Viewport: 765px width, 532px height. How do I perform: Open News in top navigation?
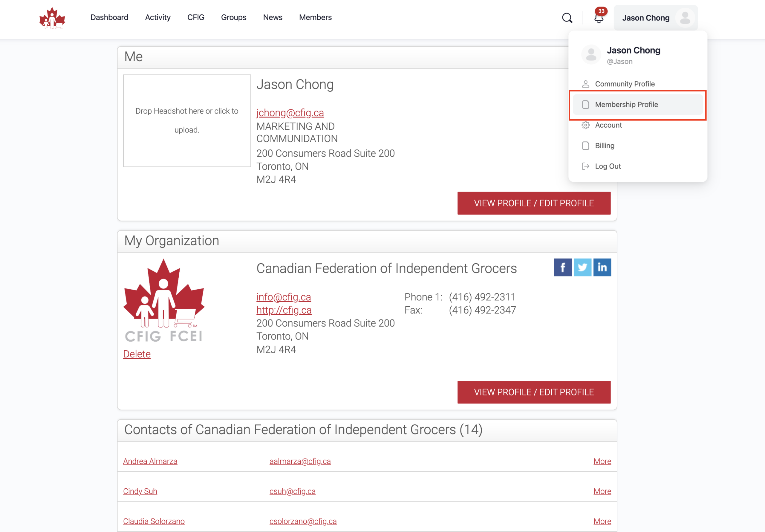[x=273, y=17]
